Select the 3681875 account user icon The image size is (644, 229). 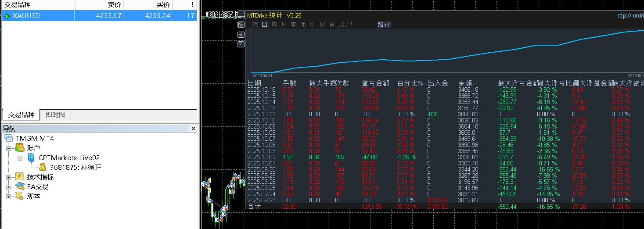point(43,167)
